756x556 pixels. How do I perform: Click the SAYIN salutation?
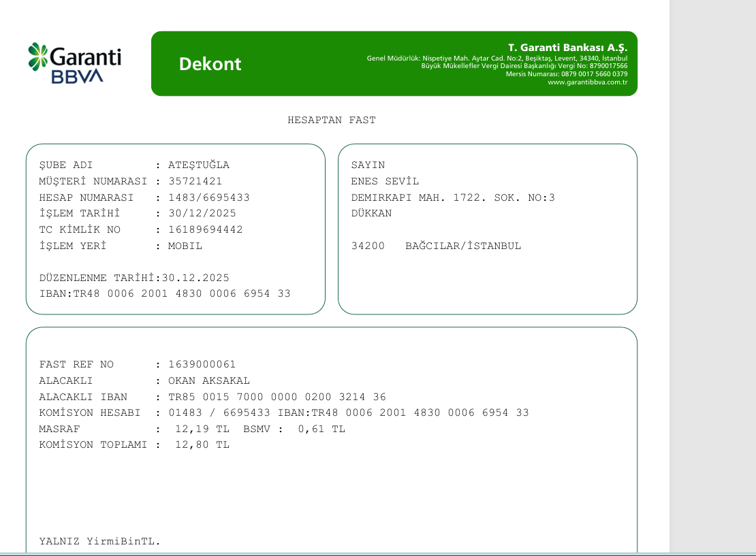368,165
